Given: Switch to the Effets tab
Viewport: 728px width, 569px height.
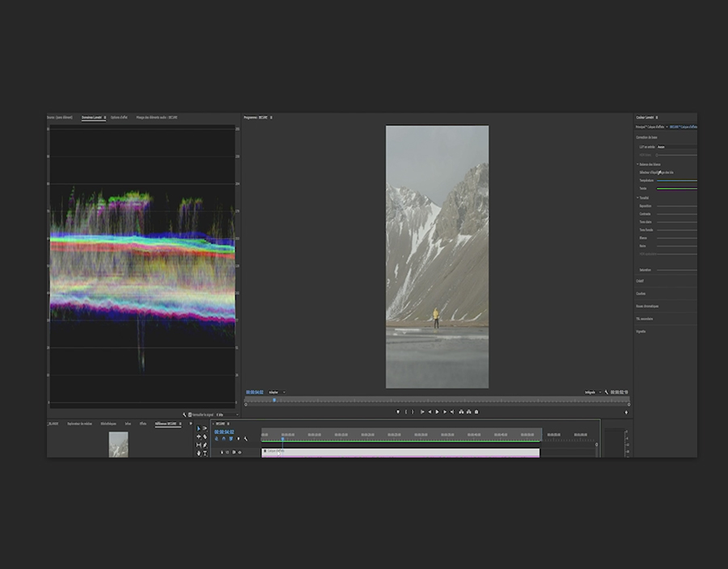Looking at the screenshot, I should (x=142, y=424).
